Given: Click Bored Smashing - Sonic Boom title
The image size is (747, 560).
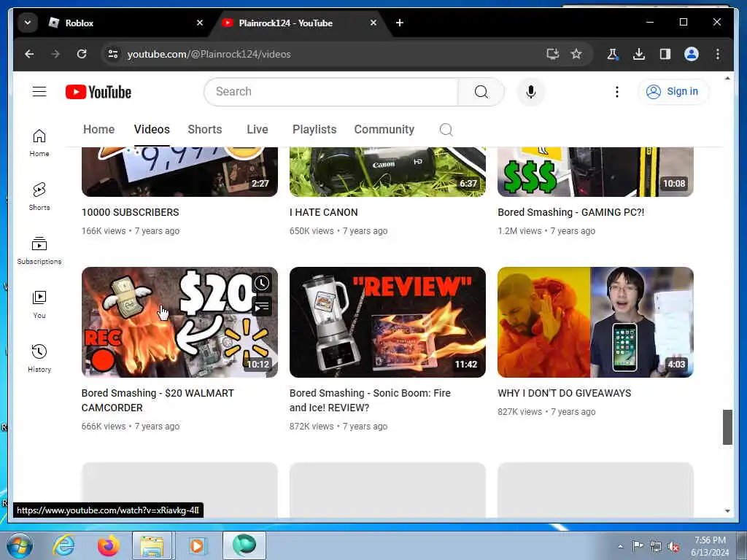Looking at the screenshot, I should coord(370,400).
